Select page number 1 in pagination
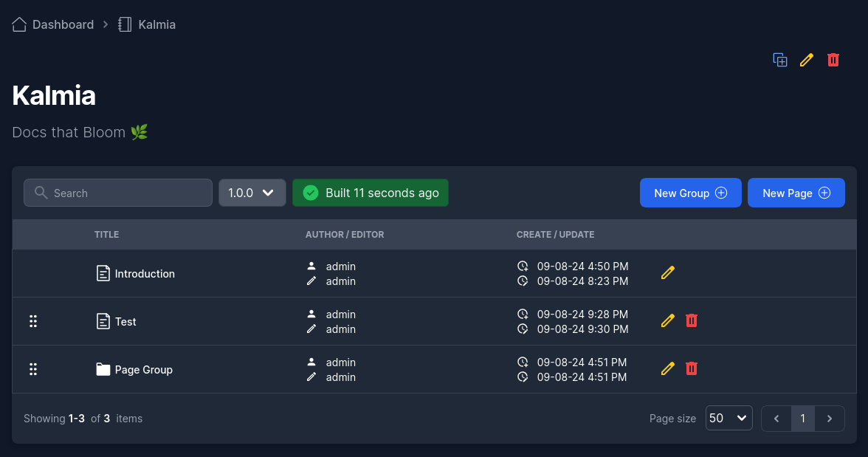This screenshot has height=457, width=868. 803,419
